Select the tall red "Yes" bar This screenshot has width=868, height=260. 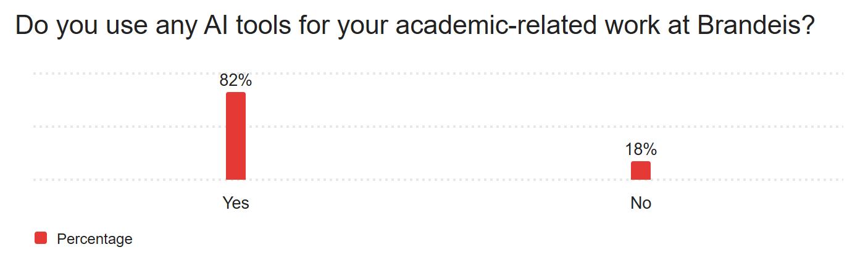236,136
